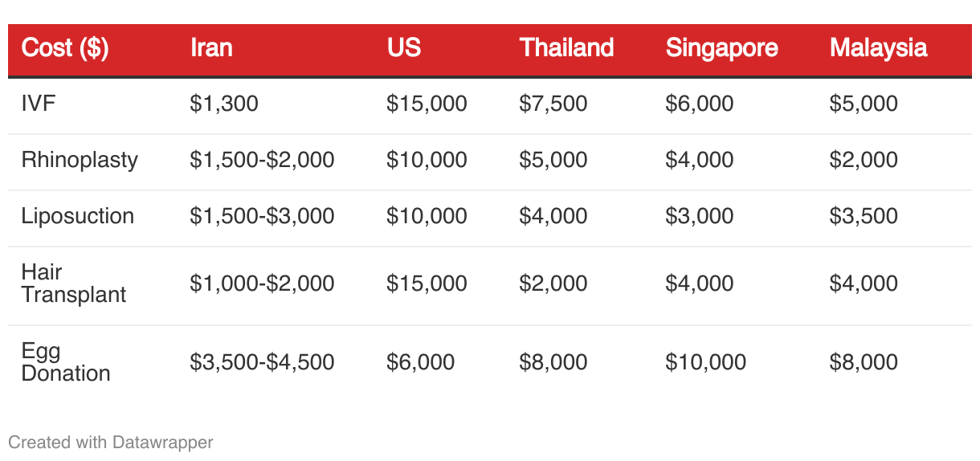The image size is (980, 461).
Task: Click the US $6,000 egg donation cell
Action: [420, 362]
